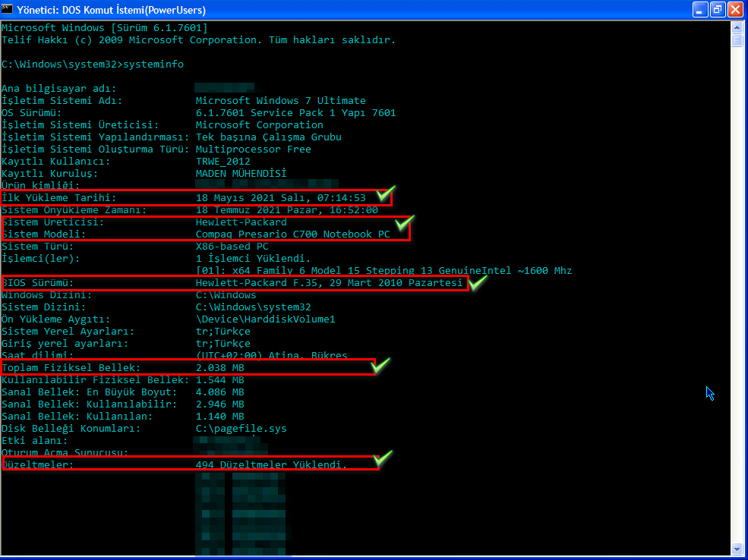Image resolution: width=748 pixels, height=560 pixels.
Task: Click the 'Düzeltmeler:' label
Action: coord(38,464)
